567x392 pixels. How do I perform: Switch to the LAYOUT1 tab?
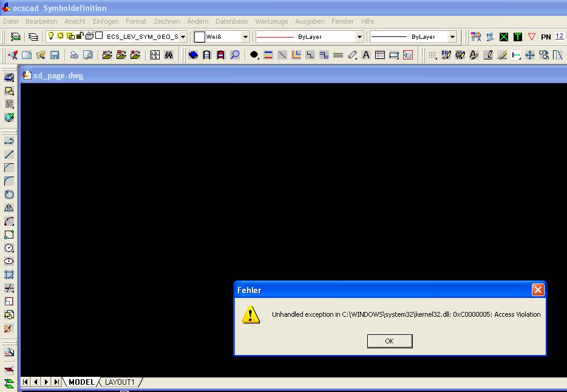120,382
